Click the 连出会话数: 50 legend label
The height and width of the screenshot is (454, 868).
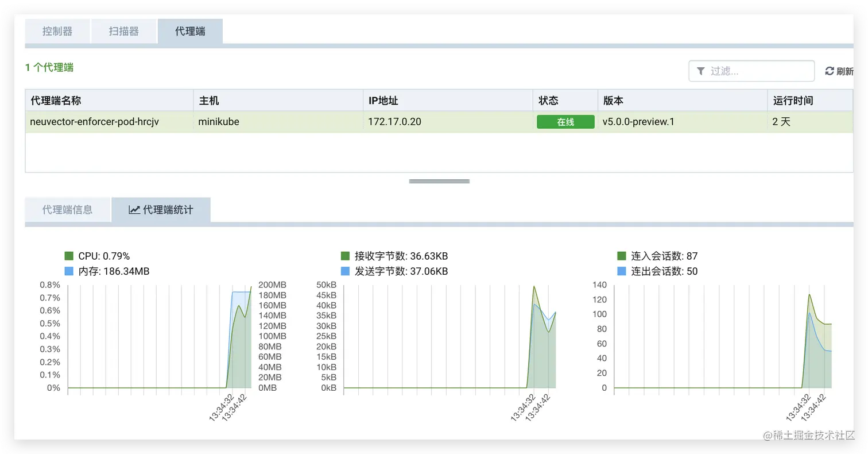coord(664,271)
